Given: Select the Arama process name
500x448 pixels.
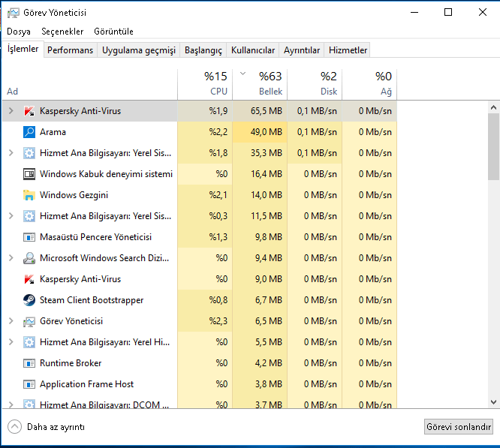Looking at the screenshot, I should pyautogui.click(x=53, y=132).
